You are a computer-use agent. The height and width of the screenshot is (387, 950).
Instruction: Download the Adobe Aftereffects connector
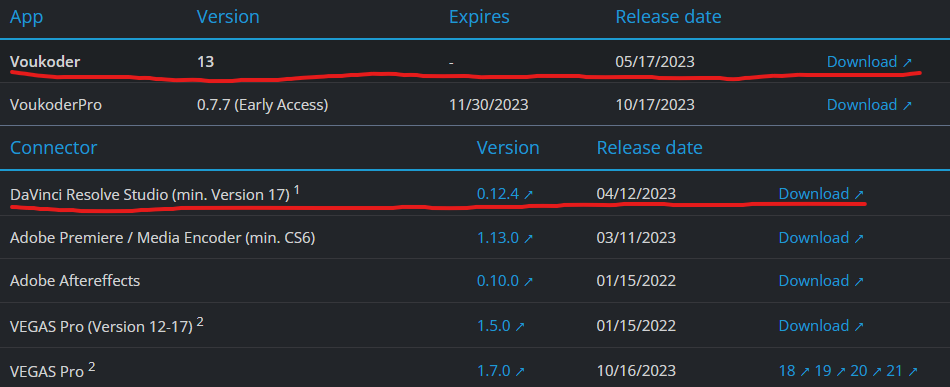(821, 281)
